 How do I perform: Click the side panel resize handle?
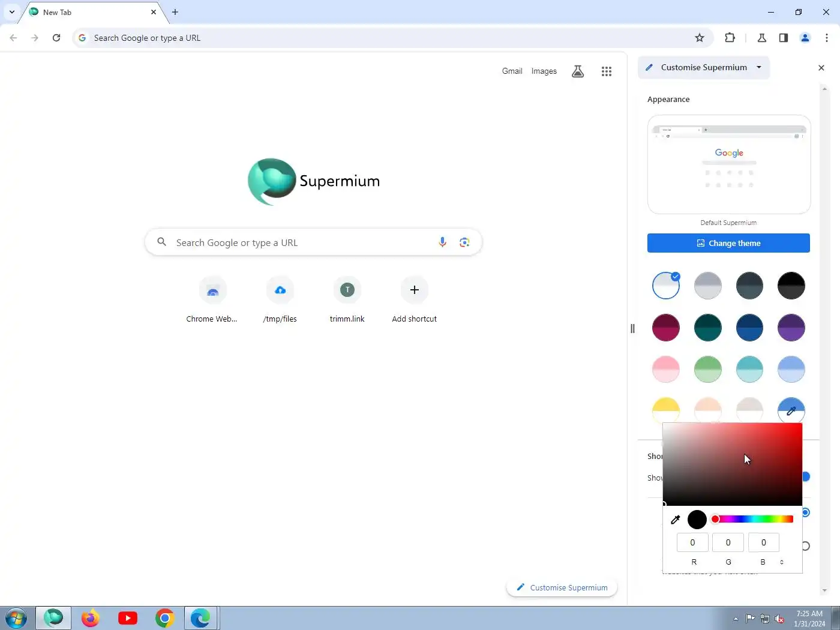click(632, 328)
